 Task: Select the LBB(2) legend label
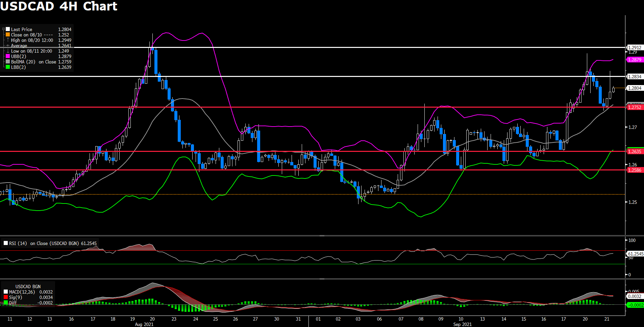18,67
